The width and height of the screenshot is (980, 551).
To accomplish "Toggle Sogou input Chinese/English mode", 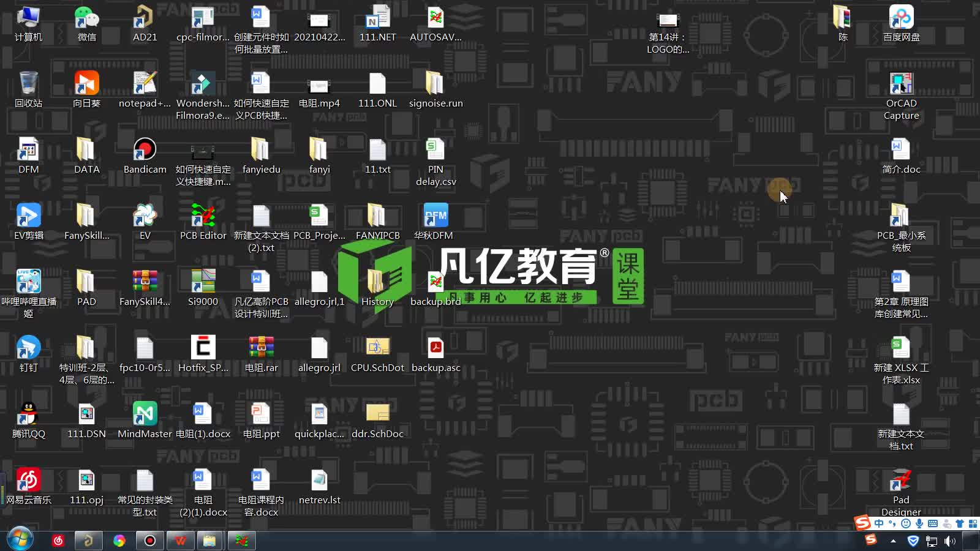I will point(879,523).
